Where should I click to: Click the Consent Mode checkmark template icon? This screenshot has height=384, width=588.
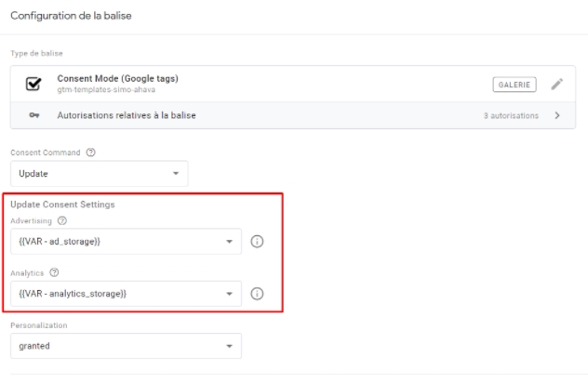point(33,84)
